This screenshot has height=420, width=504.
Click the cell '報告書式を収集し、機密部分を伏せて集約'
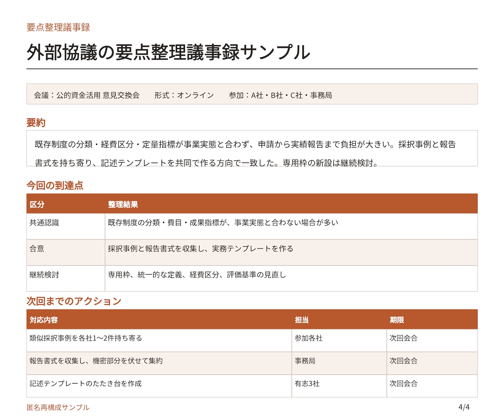159,363
